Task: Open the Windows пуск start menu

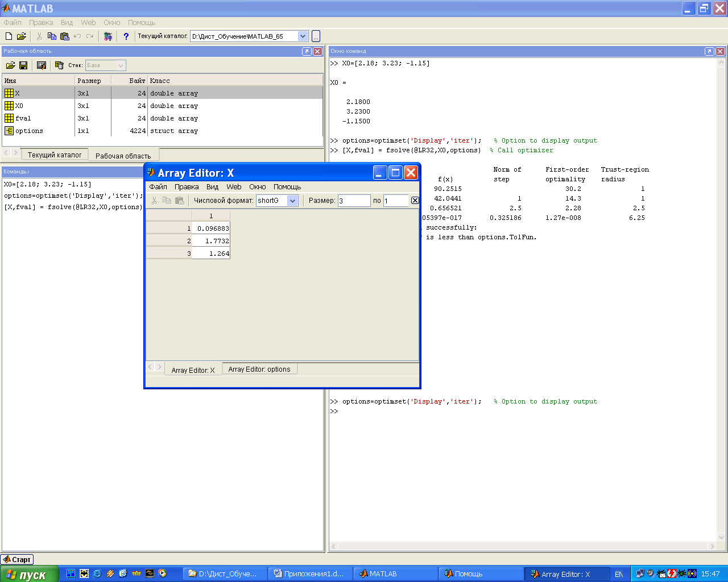Action: tap(30, 574)
